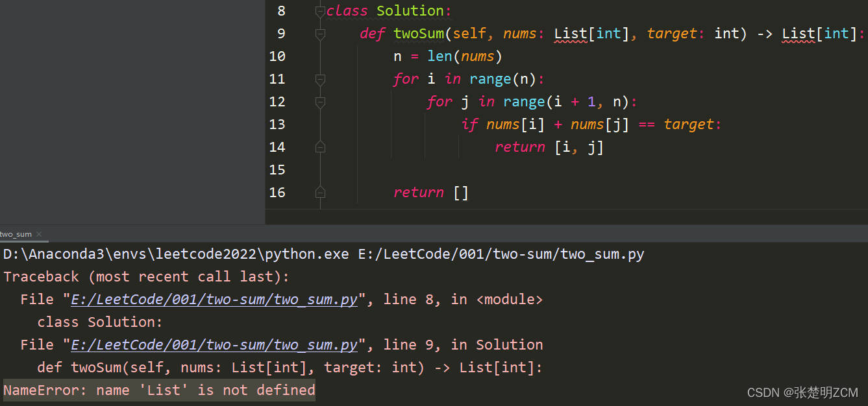The width and height of the screenshot is (868, 406).
Task: Click the fold marker beside class Solution
Action: click(x=320, y=10)
